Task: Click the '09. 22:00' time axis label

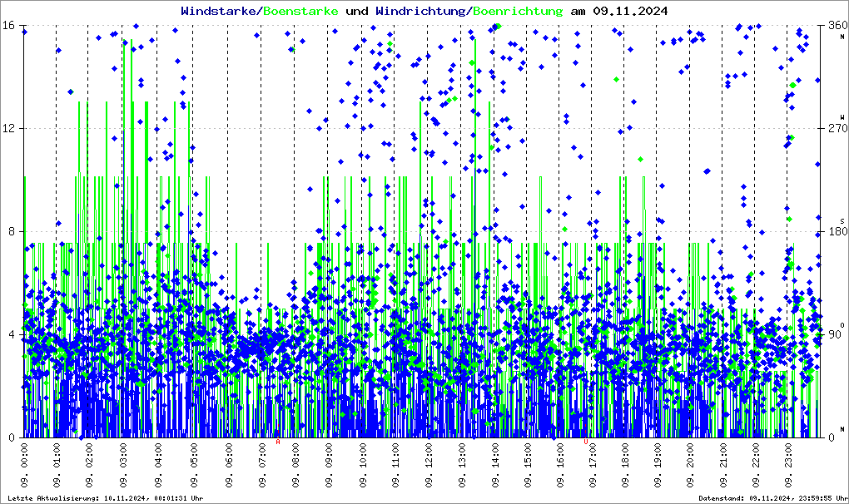Action: (x=756, y=466)
